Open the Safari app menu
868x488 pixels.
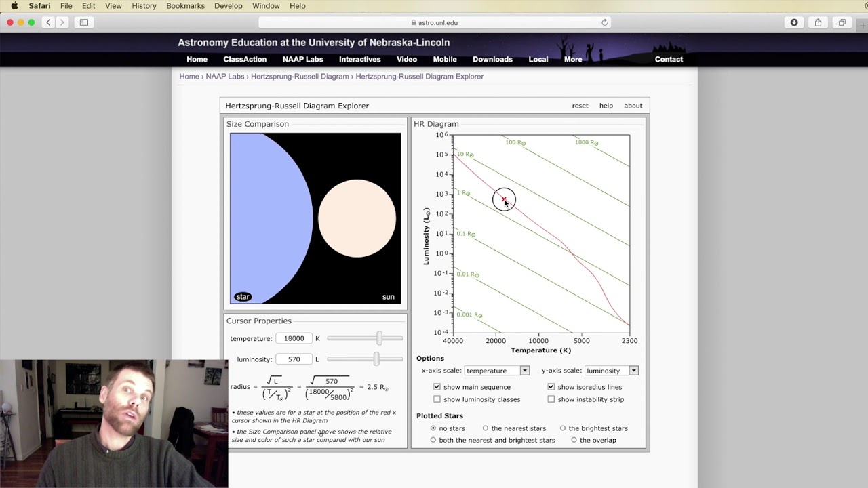pyautogui.click(x=39, y=6)
